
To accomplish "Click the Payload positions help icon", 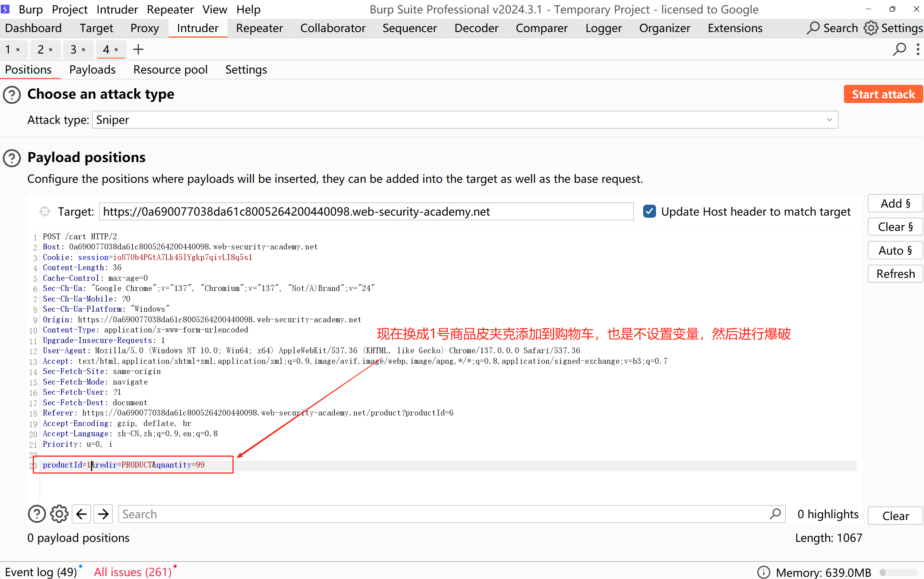I will click(x=12, y=158).
